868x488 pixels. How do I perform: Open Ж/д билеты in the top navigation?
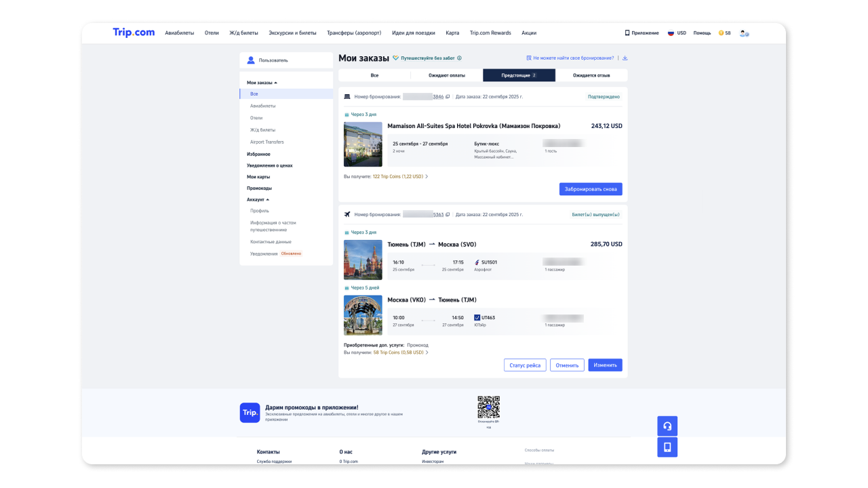pyautogui.click(x=243, y=33)
